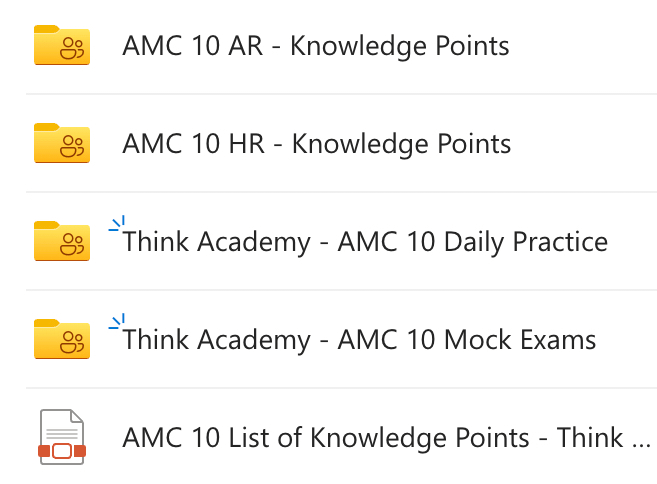The width and height of the screenshot is (657, 484).
Task: Select the Daily Practice folder icon
Action: click(x=61, y=241)
